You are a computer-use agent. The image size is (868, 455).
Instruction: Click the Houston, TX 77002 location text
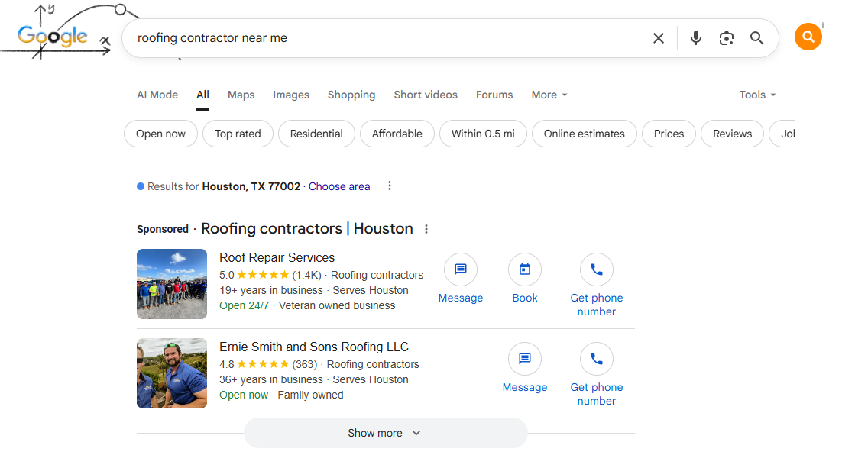pyautogui.click(x=251, y=186)
